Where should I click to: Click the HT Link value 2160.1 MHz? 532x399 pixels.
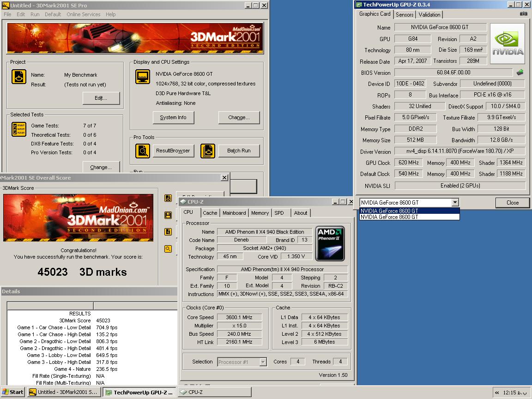point(239,342)
